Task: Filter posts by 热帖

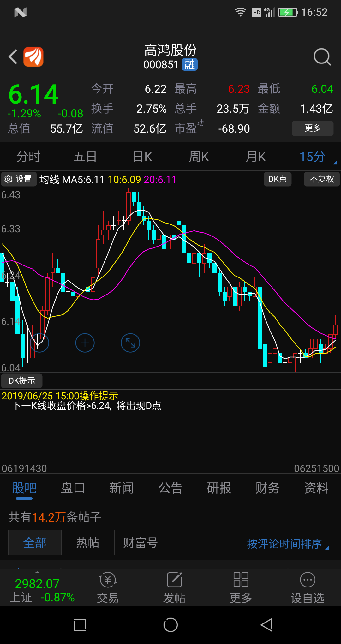Action: [88, 543]
